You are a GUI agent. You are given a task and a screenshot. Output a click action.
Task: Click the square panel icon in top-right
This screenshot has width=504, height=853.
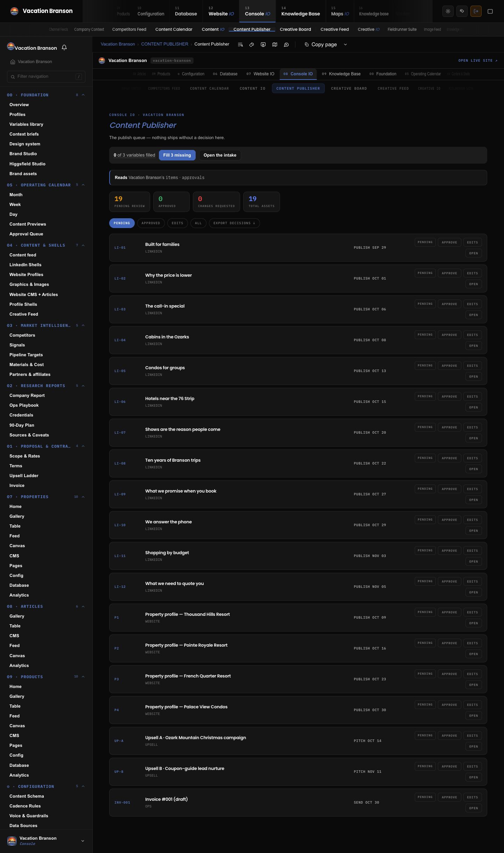(x=490, y=11)
